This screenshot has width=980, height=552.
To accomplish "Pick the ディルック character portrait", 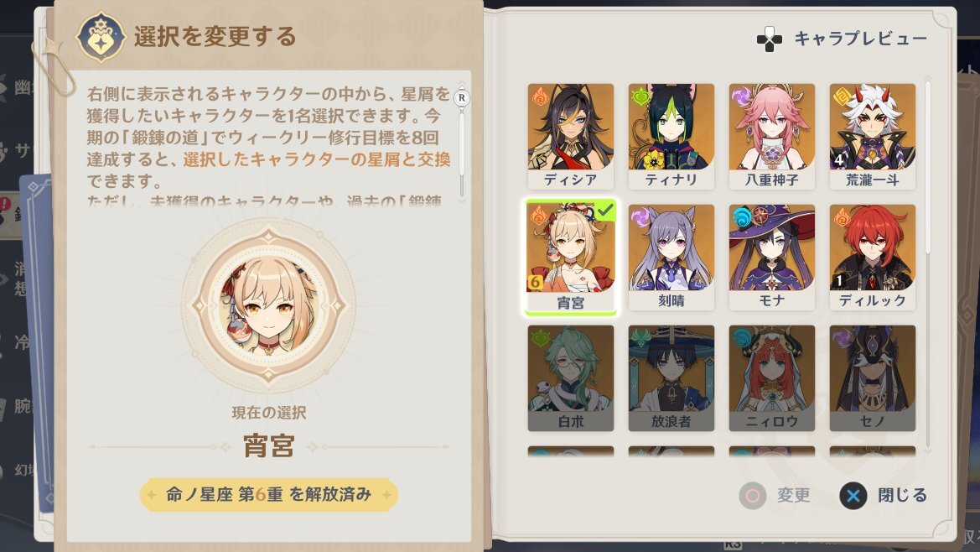I will pyautogui.click(x=872, y=257).
